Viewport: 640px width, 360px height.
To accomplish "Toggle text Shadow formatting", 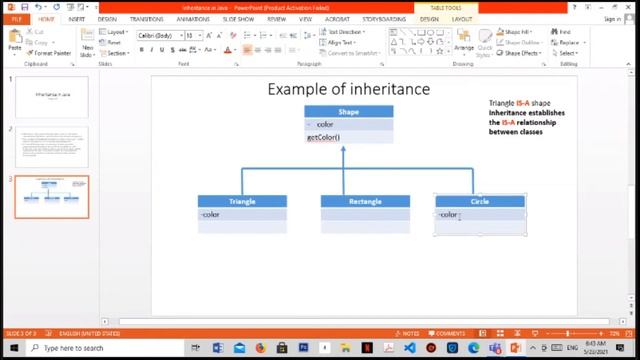I will [172, 50].
